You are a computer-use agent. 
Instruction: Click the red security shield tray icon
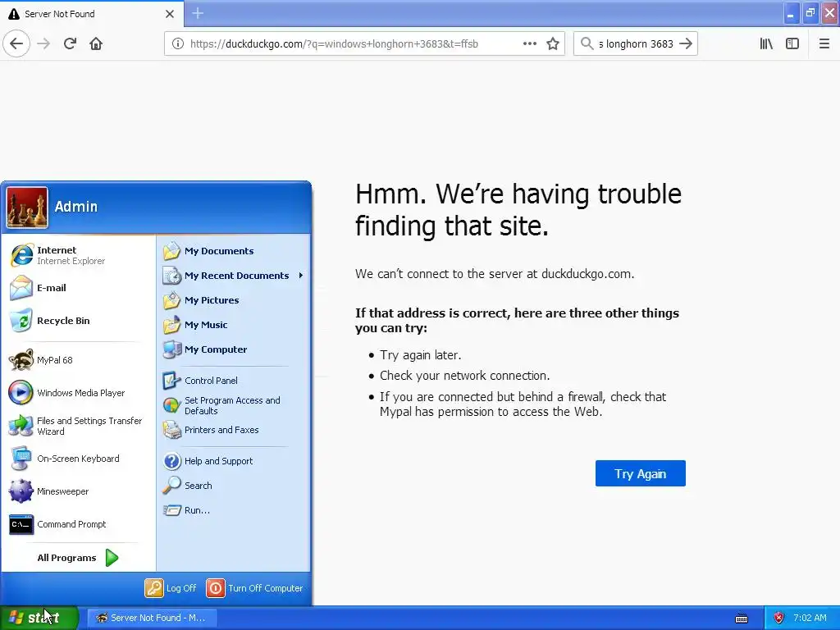pyautogui.click(x=779, y=618)
